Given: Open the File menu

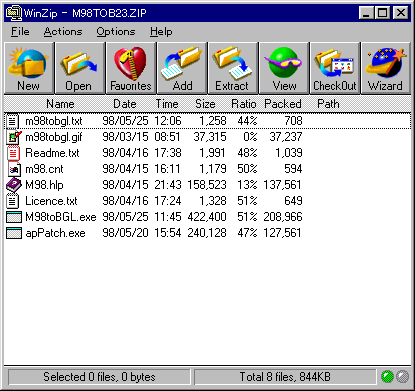Looking at the screenshot, I should (x=20, y=32).
